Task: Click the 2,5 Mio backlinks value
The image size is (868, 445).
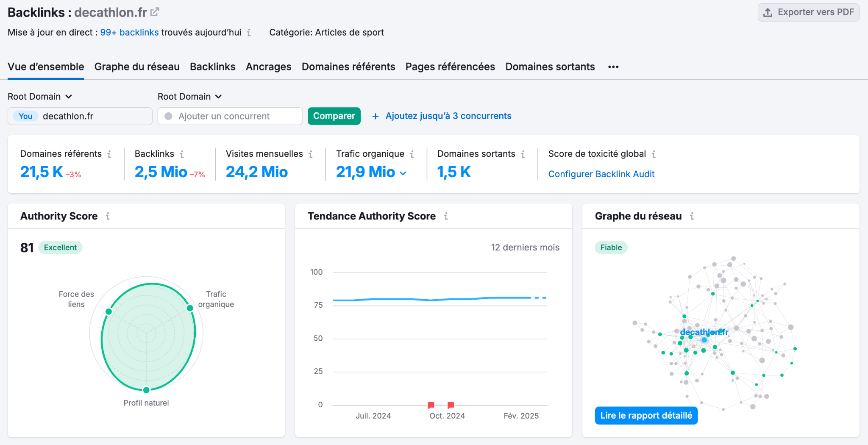Action: [161, 172]
